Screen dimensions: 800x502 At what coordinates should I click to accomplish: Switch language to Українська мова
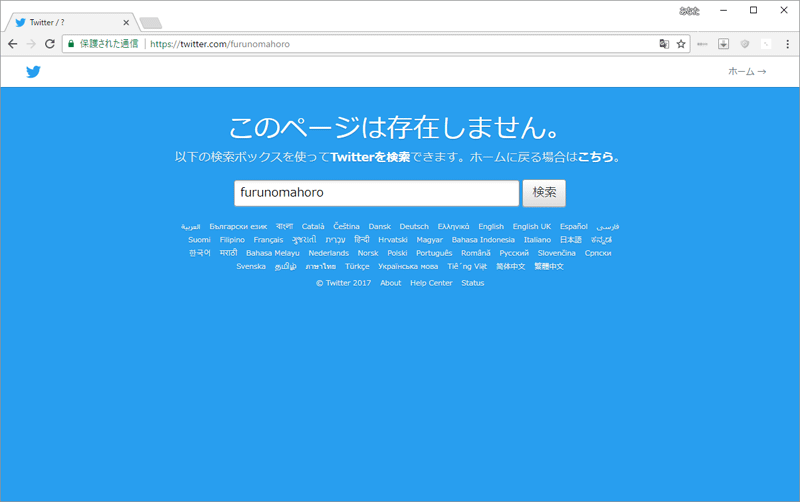(x=408, y=266)
